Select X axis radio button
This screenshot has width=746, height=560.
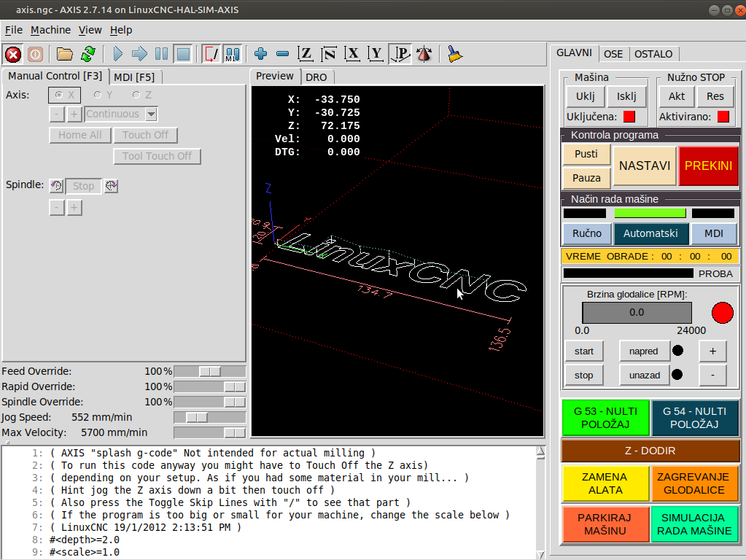pyautogui.click(x=64, y=96)
